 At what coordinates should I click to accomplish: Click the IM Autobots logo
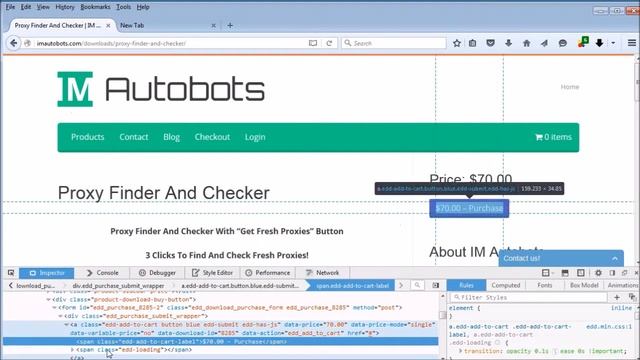(x=161, y=89)
